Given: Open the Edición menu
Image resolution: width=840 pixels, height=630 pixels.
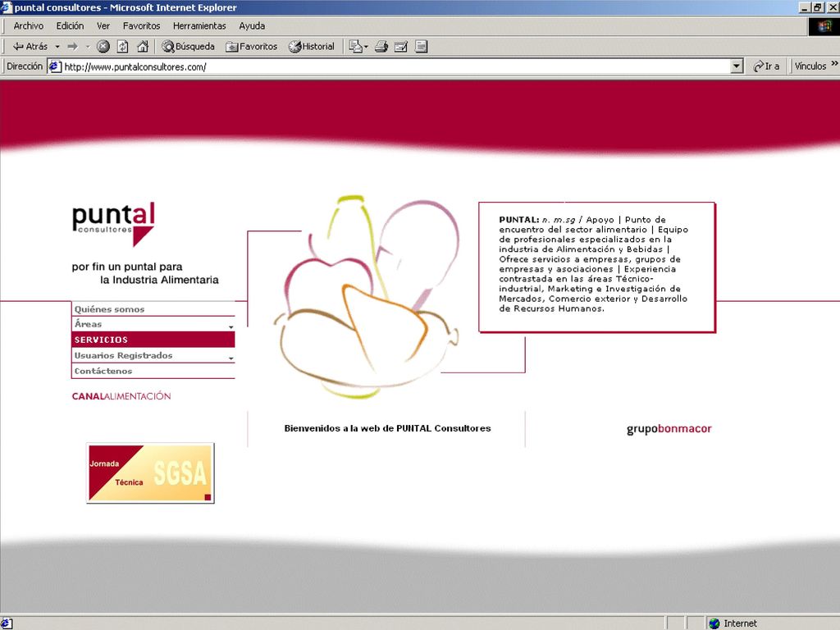Looking at the screenshot, I should (x=71, y=25).
